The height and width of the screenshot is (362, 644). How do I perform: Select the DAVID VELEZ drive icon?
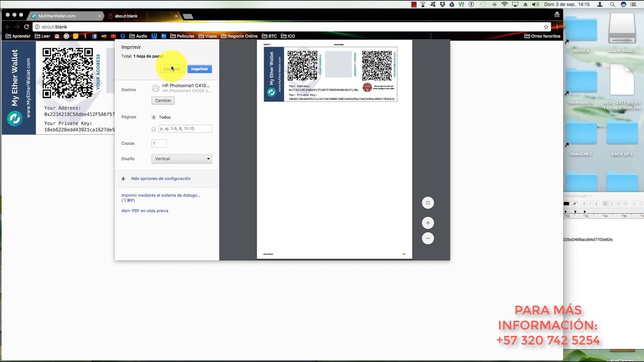622,34
